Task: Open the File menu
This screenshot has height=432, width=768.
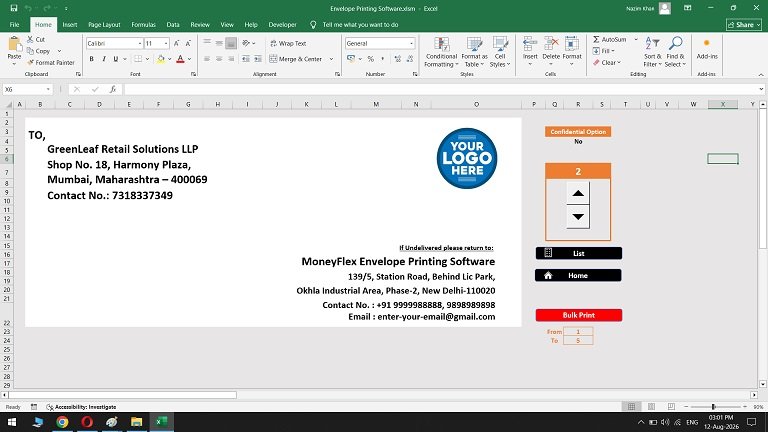Action: tap(14, 24)
